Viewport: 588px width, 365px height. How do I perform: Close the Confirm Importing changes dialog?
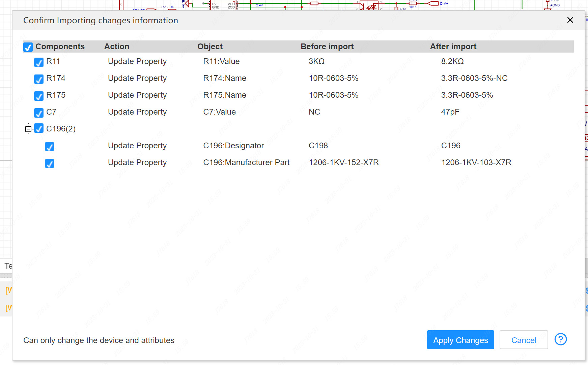570,20
